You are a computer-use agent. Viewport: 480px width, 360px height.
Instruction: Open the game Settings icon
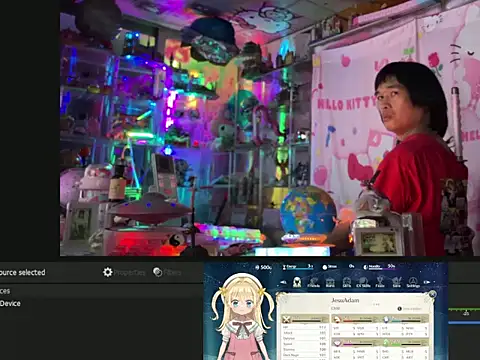(x=413, y=283)
